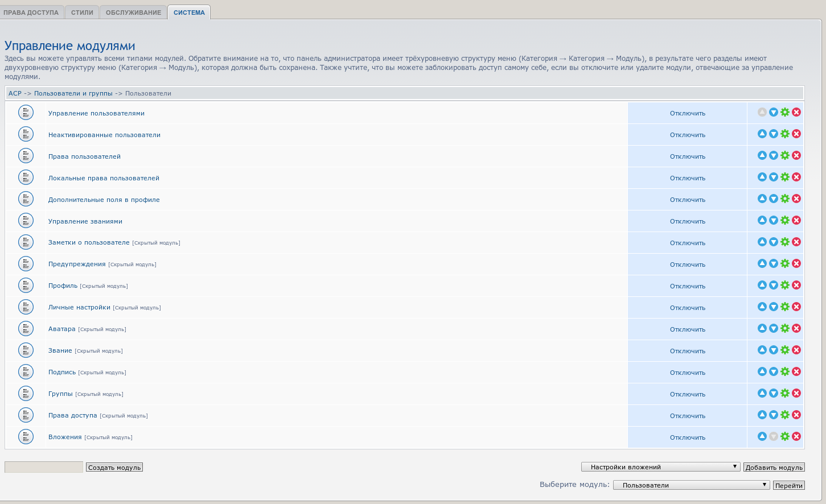Screen dimensions: 826x504
Task: Open the 'Настройки вложений' module dropdown
Action: (x=660, y=467)
